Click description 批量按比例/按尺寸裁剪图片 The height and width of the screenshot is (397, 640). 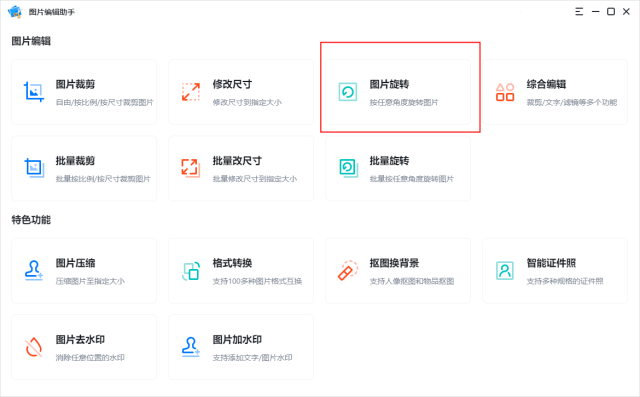(103, 179)
